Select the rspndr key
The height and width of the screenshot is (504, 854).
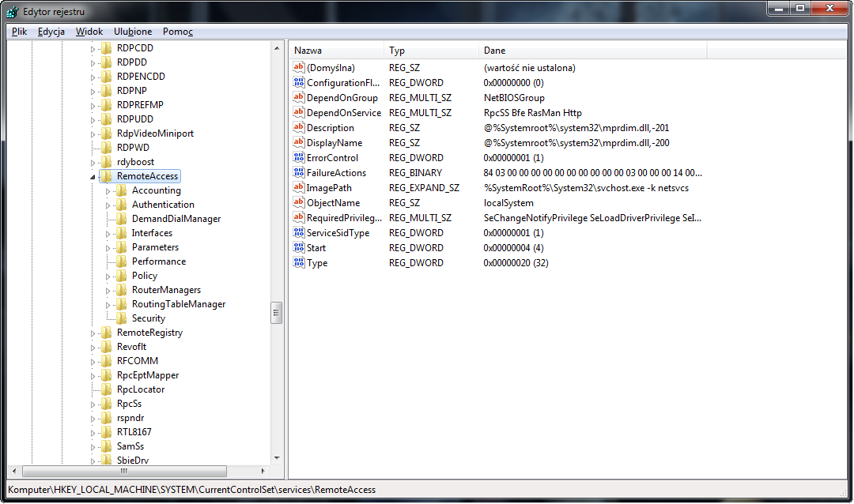click(130, 417)
